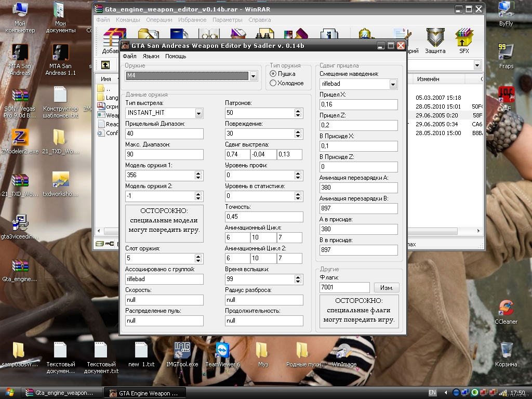The image size is (532, 399).
Task: Open the Команды menu in WinRAR
Action: coord(128,20)
